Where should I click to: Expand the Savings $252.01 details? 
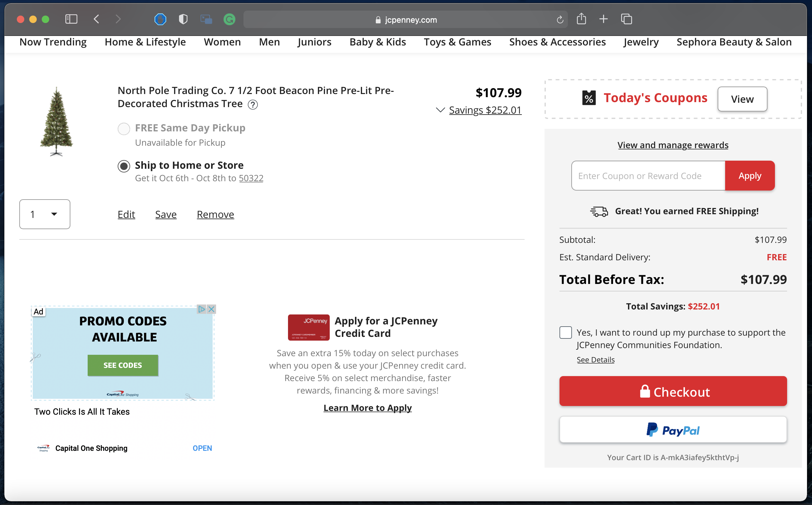(479, 110)
